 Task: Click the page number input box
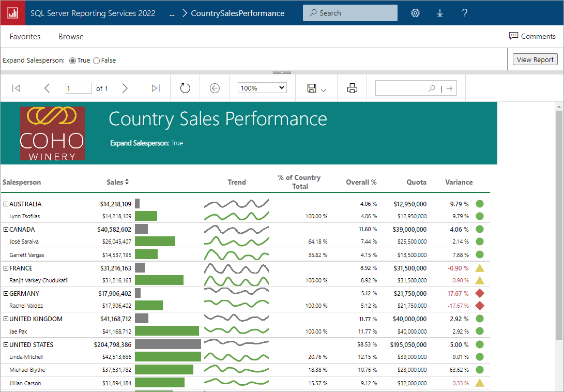(x=78, y=88)
